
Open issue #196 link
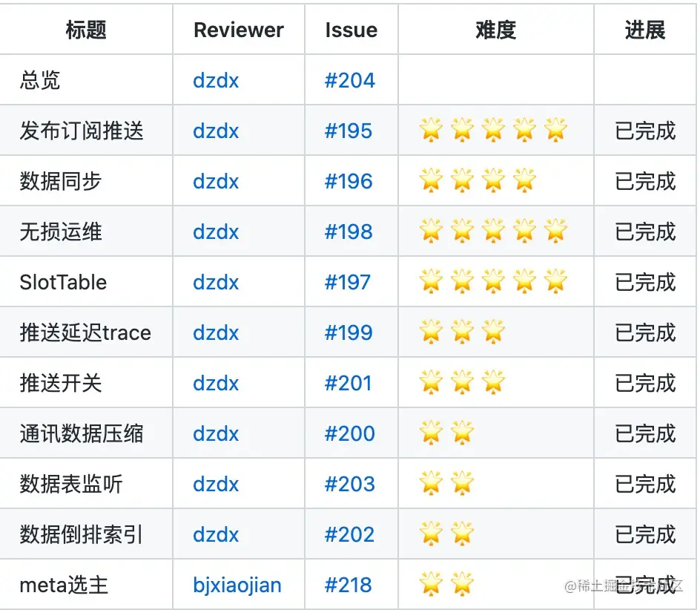click(349, 181)
